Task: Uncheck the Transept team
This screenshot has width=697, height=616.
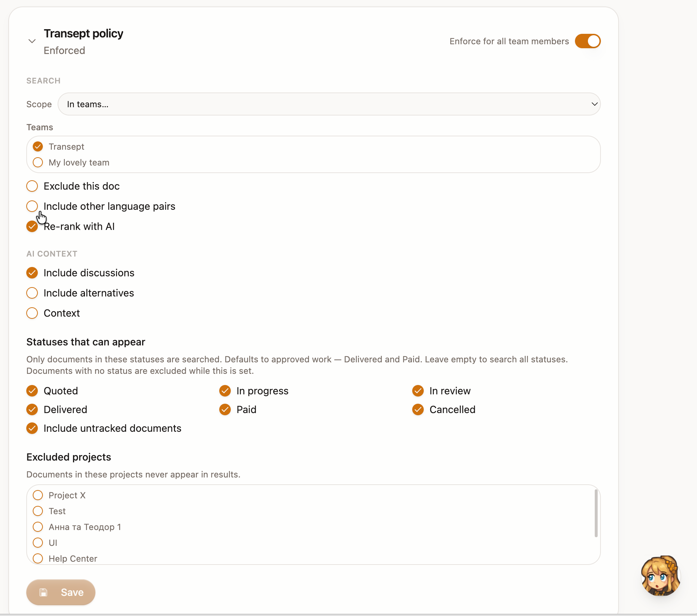Action: 38,146
